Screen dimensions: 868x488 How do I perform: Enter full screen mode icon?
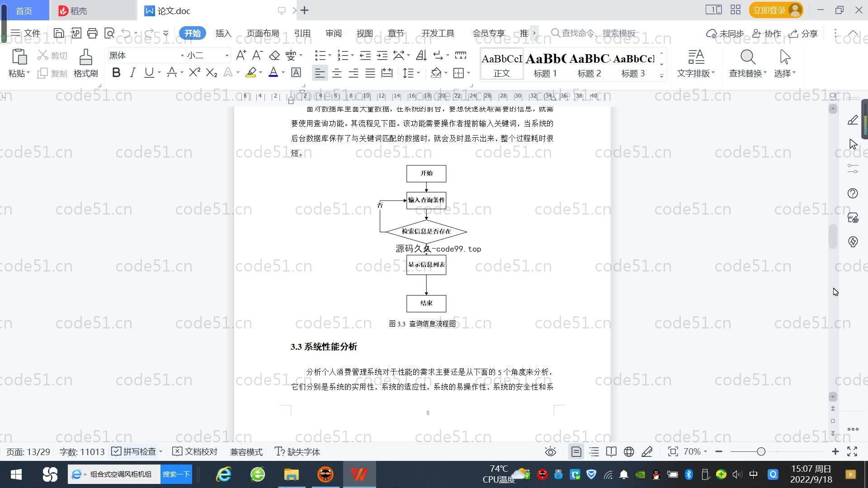852,452
